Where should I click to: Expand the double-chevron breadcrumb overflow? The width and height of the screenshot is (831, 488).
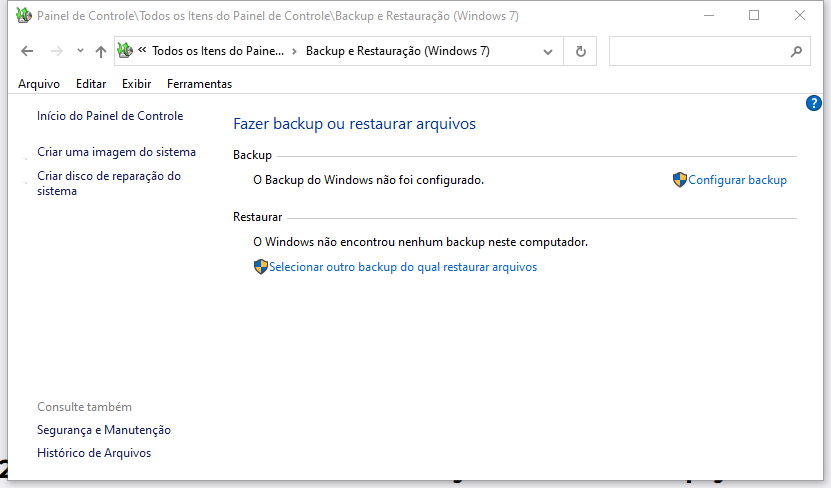click(x=142, y=50)
